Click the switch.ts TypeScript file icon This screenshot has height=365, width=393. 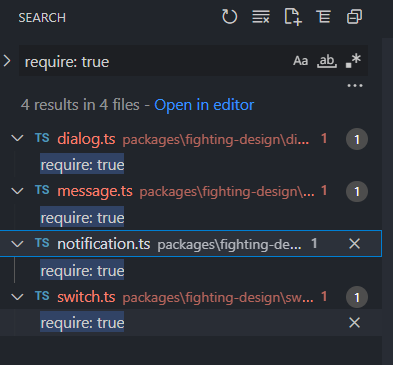tap(42, 296)
